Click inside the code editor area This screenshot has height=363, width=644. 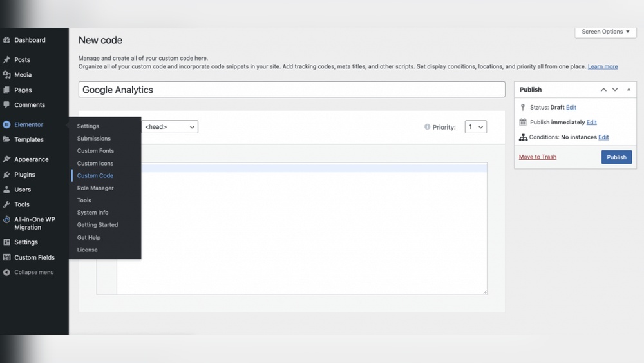[302, 229]
